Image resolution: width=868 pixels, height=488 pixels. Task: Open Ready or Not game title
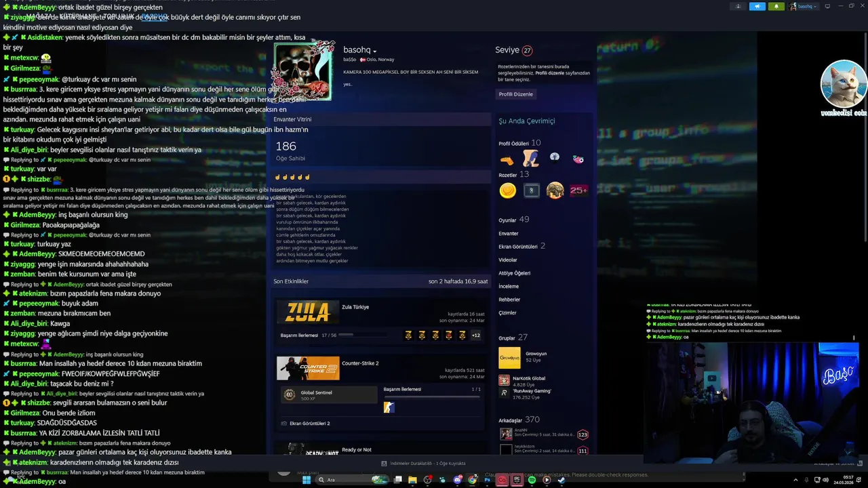point(356,450)
